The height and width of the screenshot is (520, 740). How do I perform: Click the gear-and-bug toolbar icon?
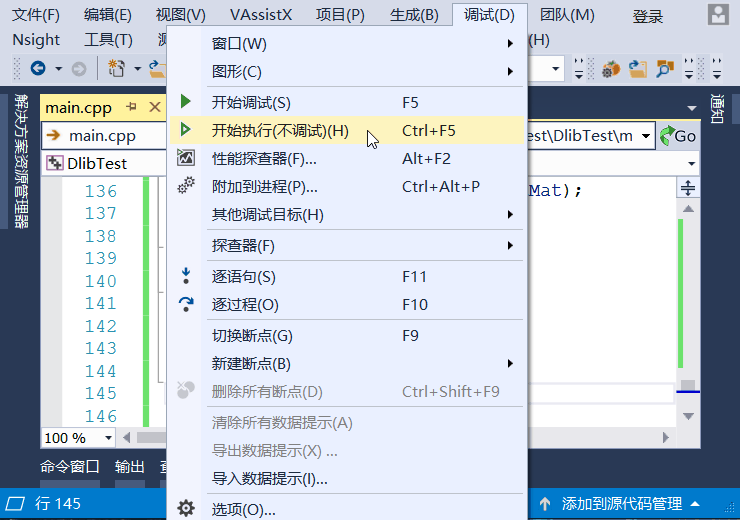(x=611, y=69)
